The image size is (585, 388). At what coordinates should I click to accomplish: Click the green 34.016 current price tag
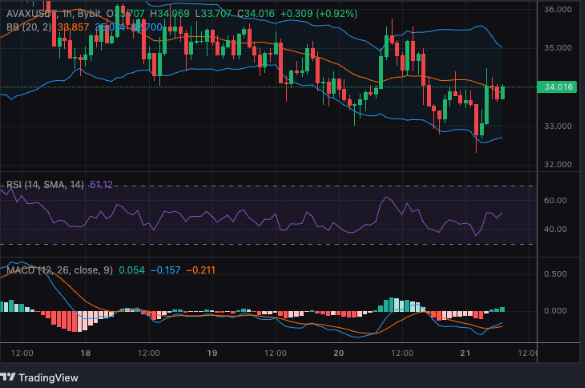point(557,87)
